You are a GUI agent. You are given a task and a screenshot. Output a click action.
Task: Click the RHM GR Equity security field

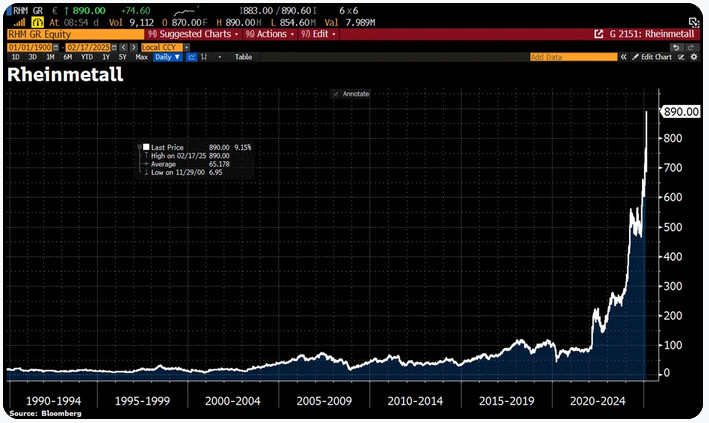[x=76, y=34]
